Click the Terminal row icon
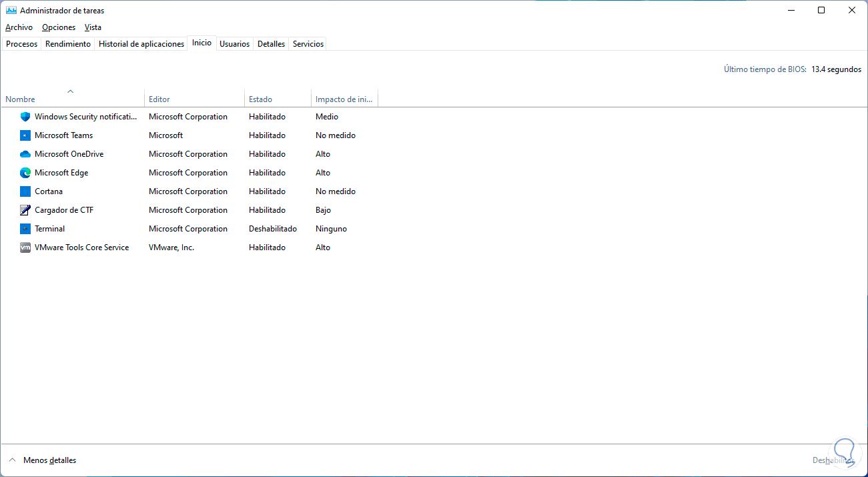The width and height of the screenshot is (868, 477). [x=25, y=229]
